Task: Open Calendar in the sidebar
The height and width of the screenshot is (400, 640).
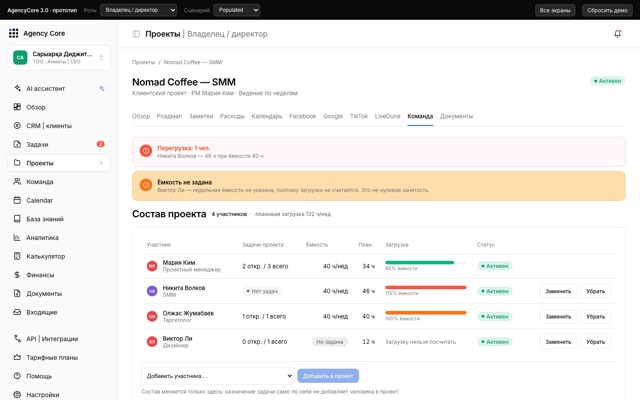Action: (x=59, y=200)
